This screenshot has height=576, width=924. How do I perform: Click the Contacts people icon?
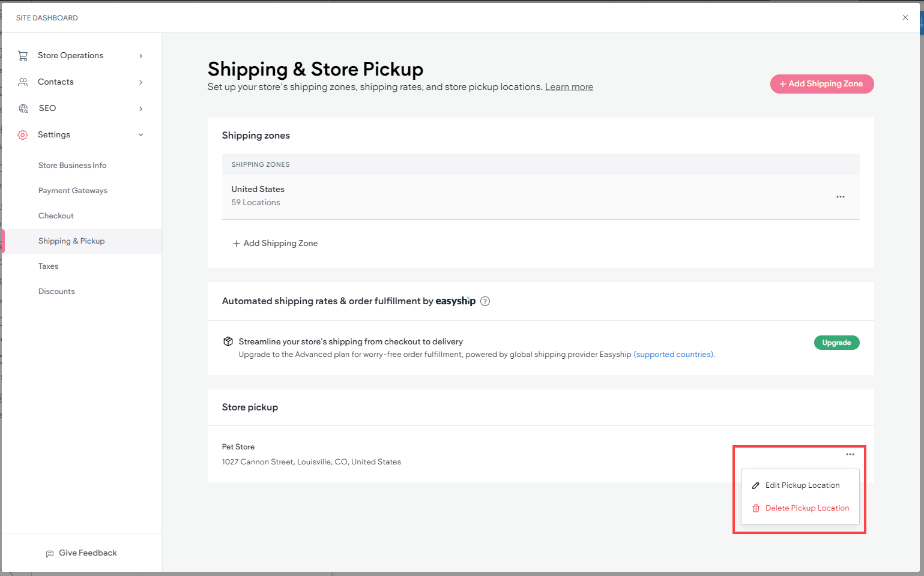pyautogui.click(x=23, y=82)
